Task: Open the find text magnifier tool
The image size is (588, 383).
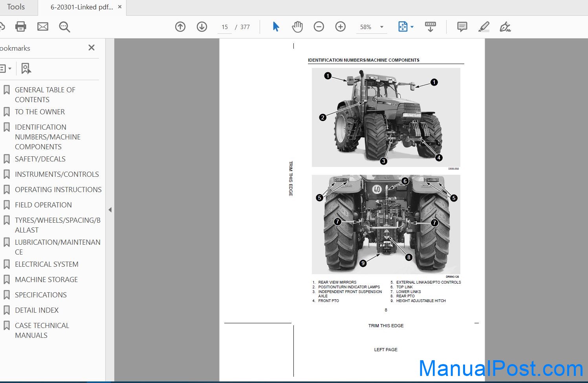Action: tap(64, 27)
